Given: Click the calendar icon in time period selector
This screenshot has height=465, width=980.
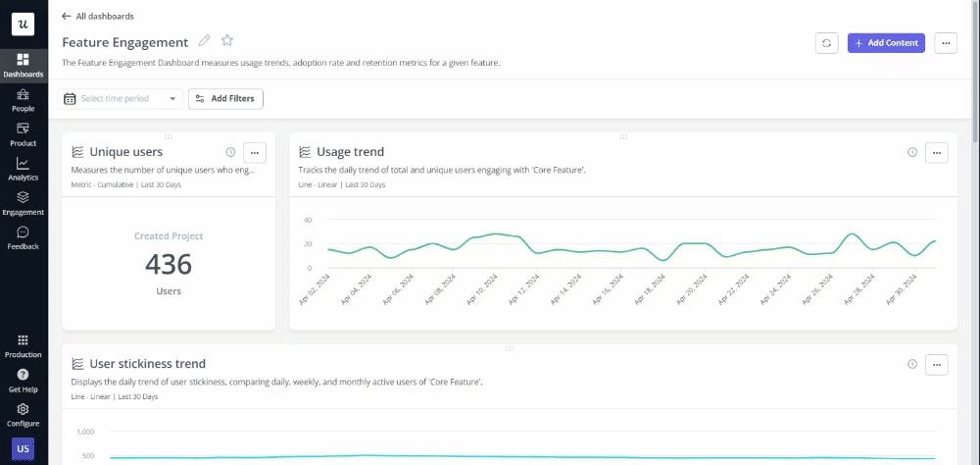Looking at the screenshot, I should pos(70,99).
